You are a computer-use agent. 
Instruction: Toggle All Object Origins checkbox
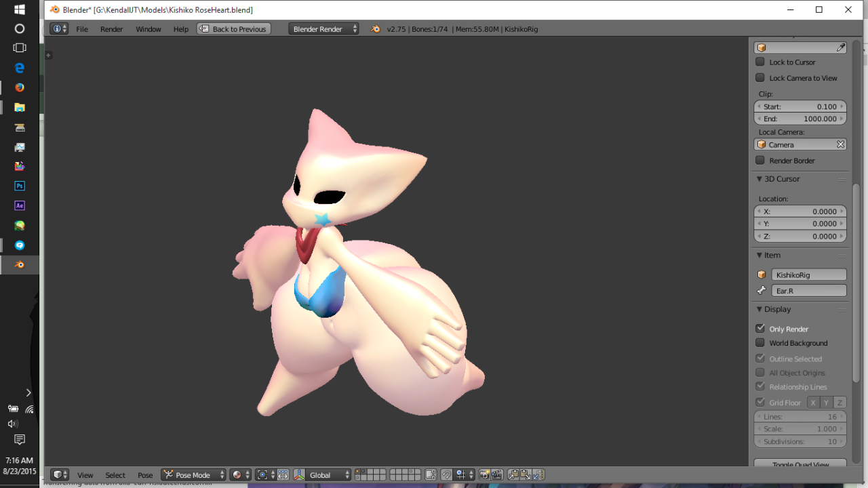760,372
